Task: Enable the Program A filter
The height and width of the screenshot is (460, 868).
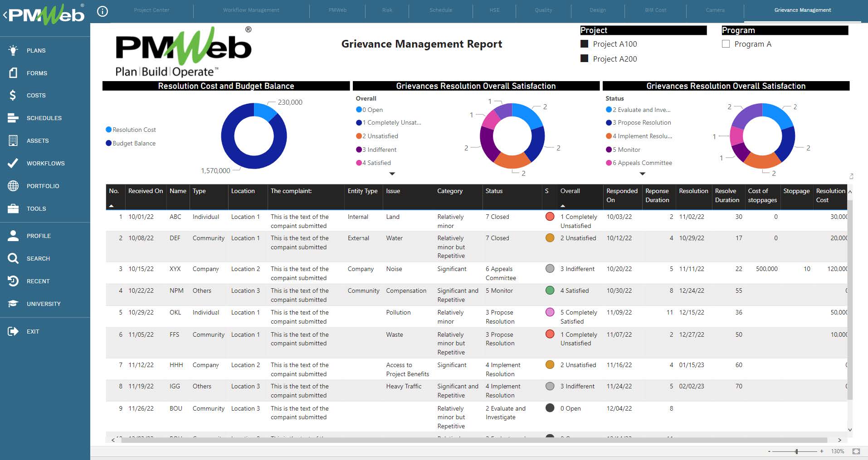Action: tap(726, 44)
